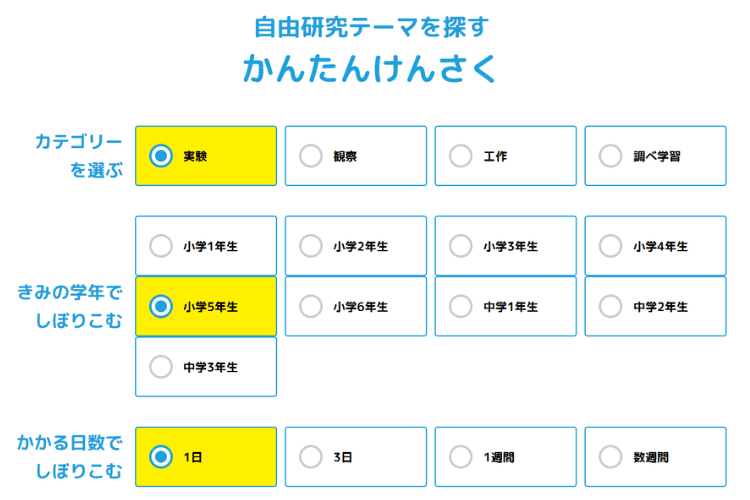The height and width of the screenshot is (500, 750).
Task: Select the 工作 category option
Action: [x=461, y=156]
